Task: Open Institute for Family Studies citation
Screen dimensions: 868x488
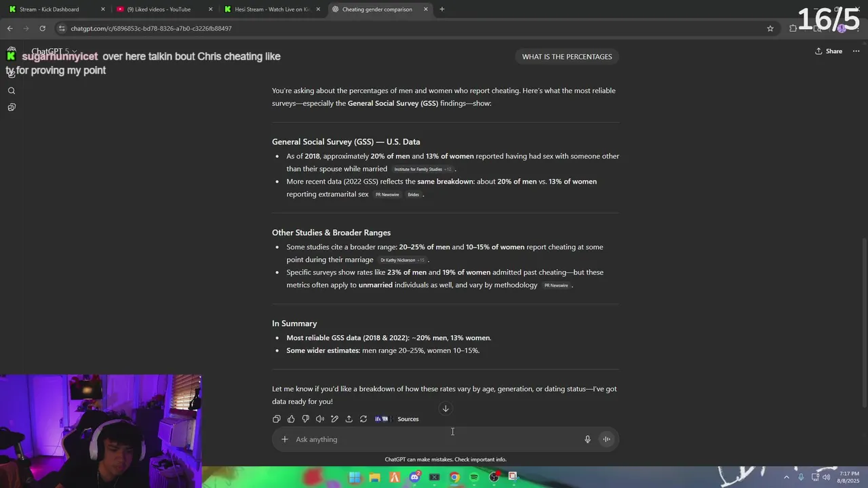Action: pyautogui.click(x=422, y=169)
